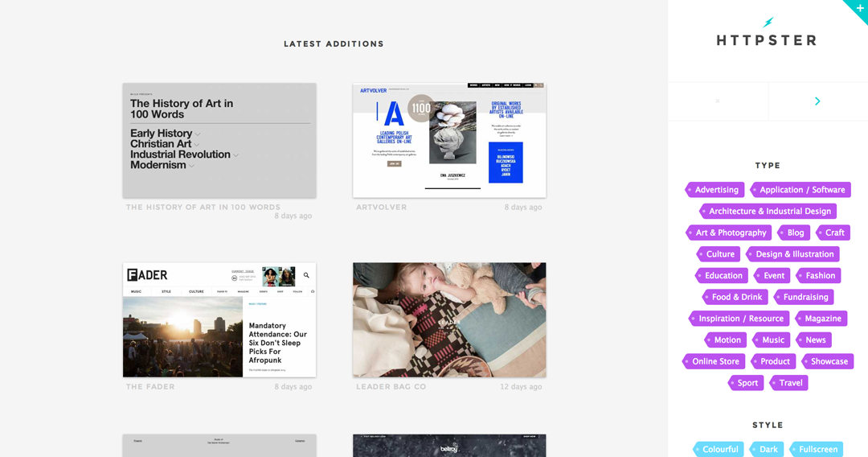
Task: Open the partially visible Bellroy thumbnail
Action: [449, 446]
